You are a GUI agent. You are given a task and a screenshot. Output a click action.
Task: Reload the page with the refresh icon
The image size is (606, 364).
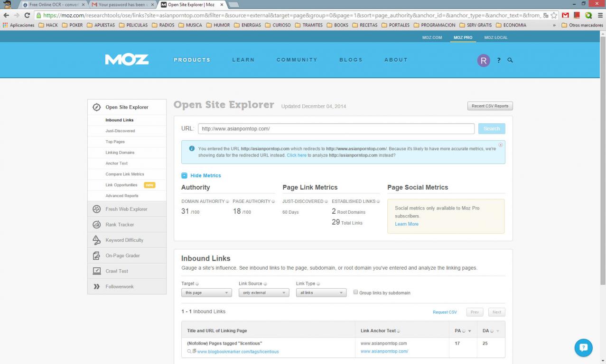pyautogui.click(x=27, y=15)
